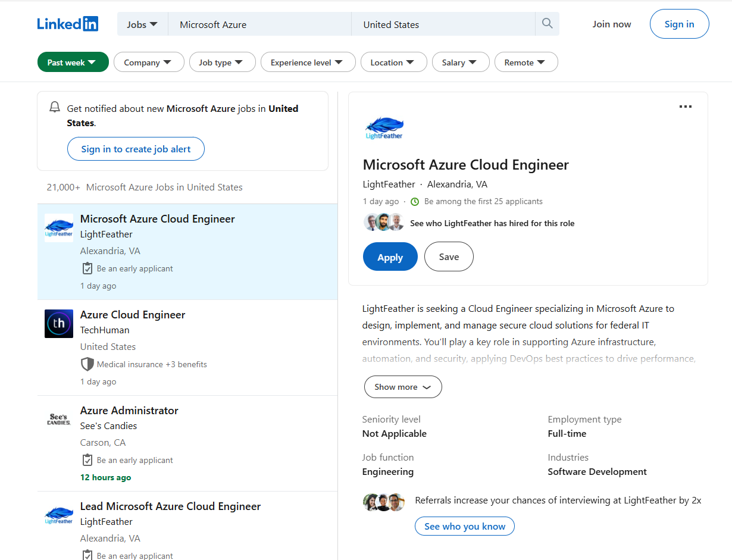The image size is (732, 560).
Task: Focus the United States location field
Action: [x=443, y=24]
